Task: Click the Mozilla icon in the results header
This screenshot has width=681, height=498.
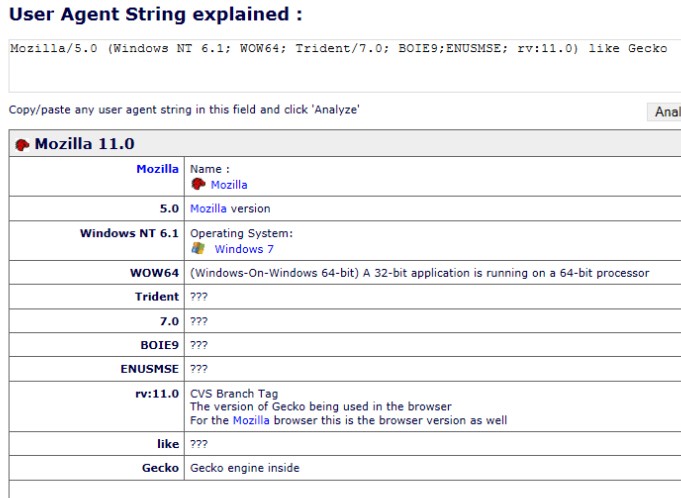Action: tap(22, 144)
